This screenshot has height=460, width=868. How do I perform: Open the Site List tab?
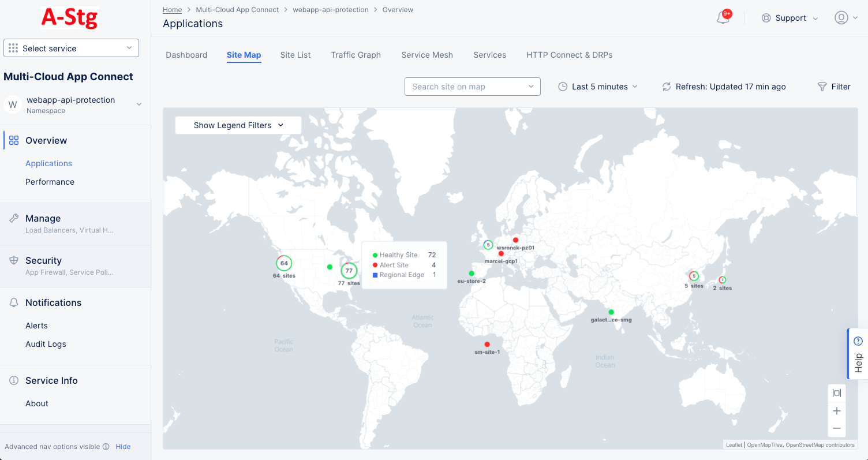click(x=295, y=55)
